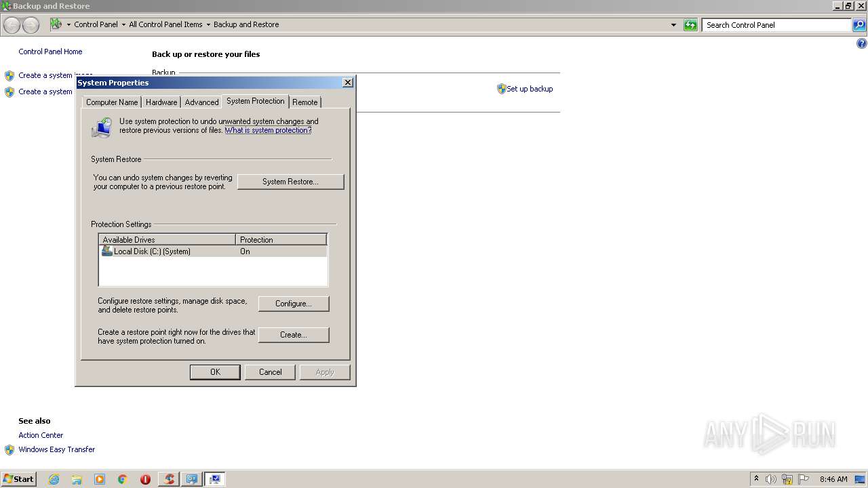Open the 'What is system protection?' link
Image resolution: width=868 pixels, height=488 pixels.
tap(269, 130)
